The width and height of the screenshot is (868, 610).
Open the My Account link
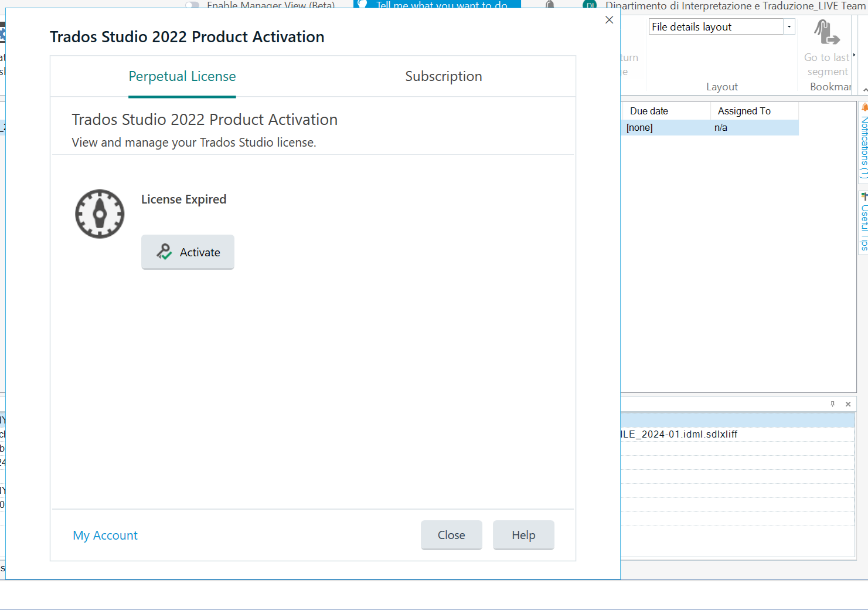click(x=105, y=536)
